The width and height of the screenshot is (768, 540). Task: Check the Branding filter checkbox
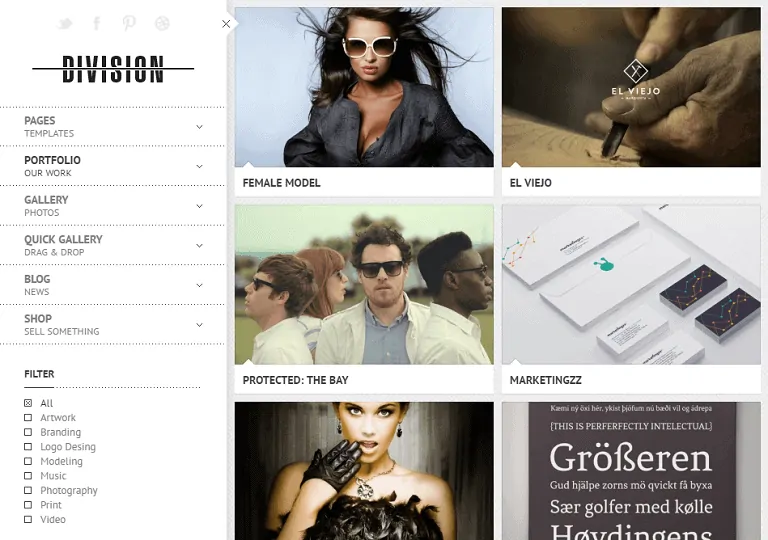click(28, 432)
